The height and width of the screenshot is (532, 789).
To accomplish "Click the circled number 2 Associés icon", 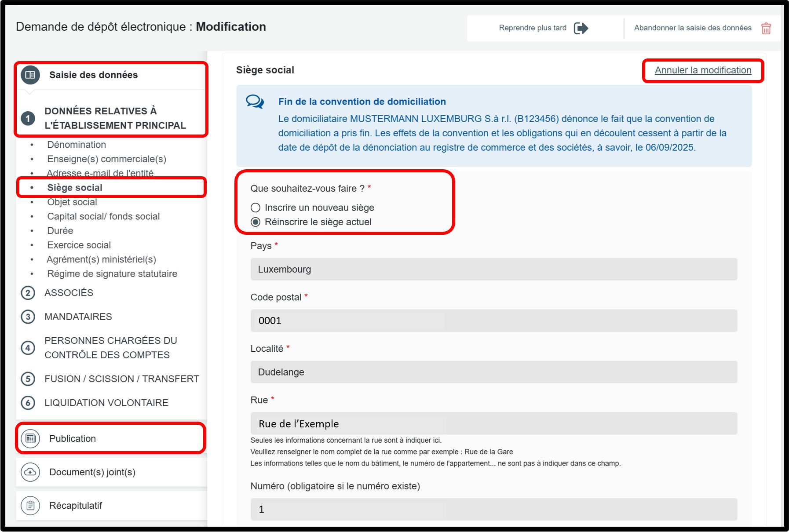I will [x=28, y=293].
